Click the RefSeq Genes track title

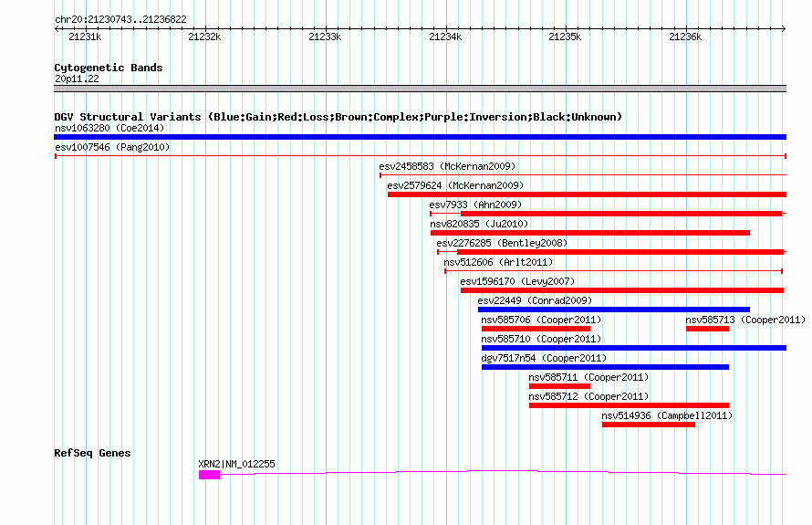[92, 453]
